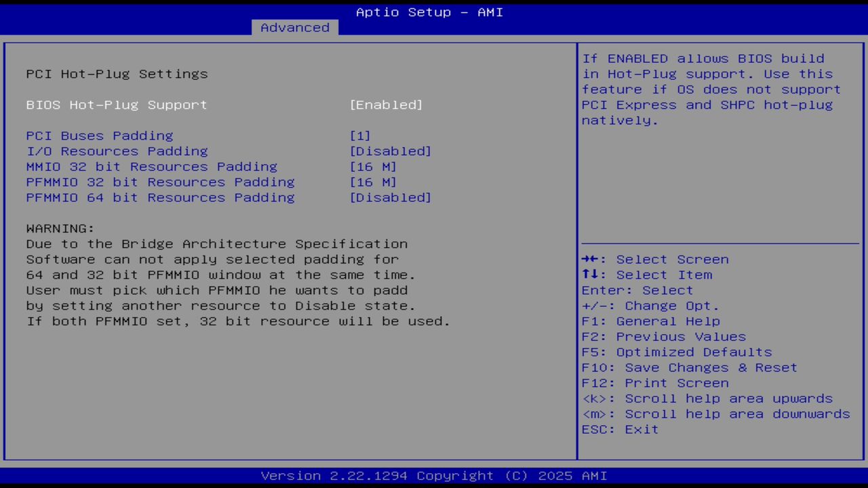Switch to the Advanced tab
This screenshot has height=488, width=868.
point(294,27)
